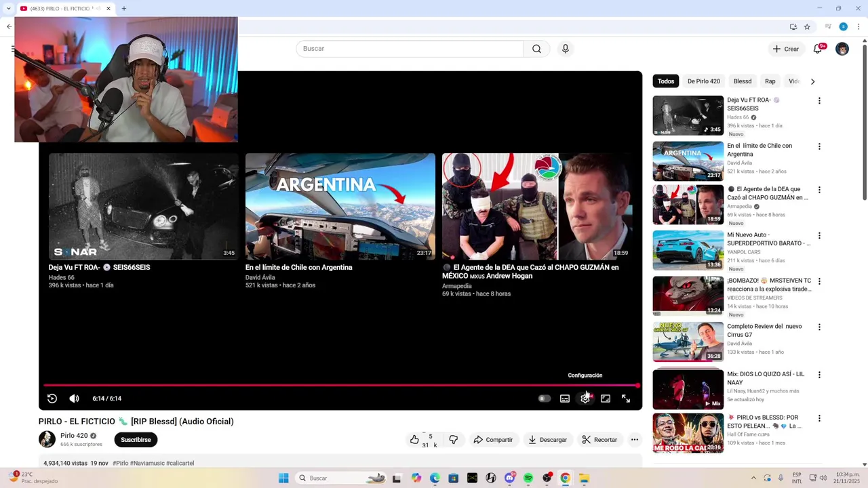Bookmark this page with star icon
This screenshot has width=868, height=488.
click(807, 27)
